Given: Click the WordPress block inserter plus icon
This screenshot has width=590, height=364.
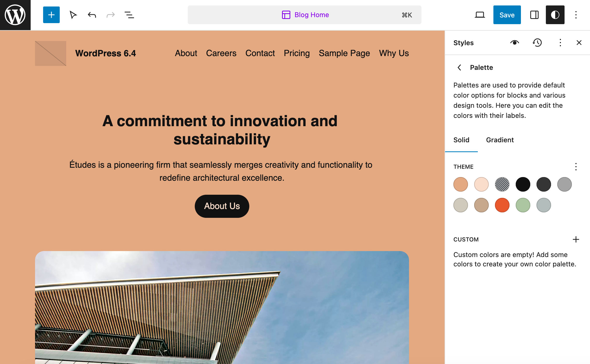Looking at the screenshot, I should (x=50, y=15).
